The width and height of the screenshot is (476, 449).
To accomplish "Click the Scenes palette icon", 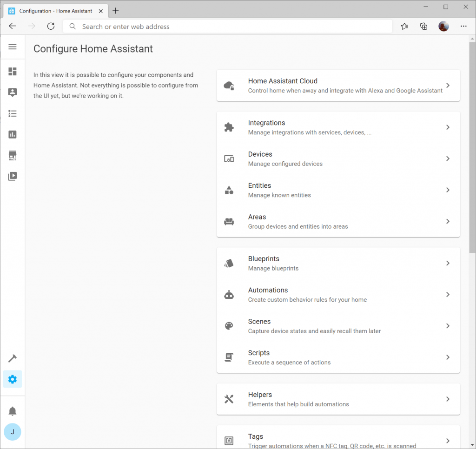I will (229, 326).
